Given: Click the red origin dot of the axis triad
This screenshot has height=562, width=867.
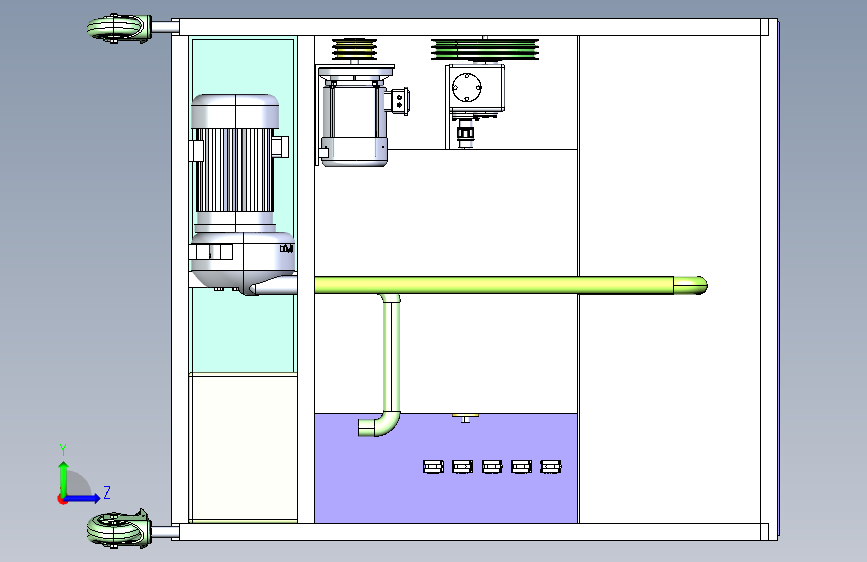Looking at the screenshot, I should [62, 499].
